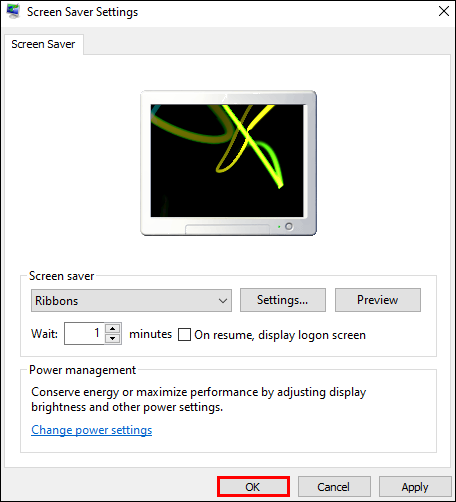The width and height of the screenshot is (456, 502).
Task: Confirm with the OK button
Action: [253, 487]
